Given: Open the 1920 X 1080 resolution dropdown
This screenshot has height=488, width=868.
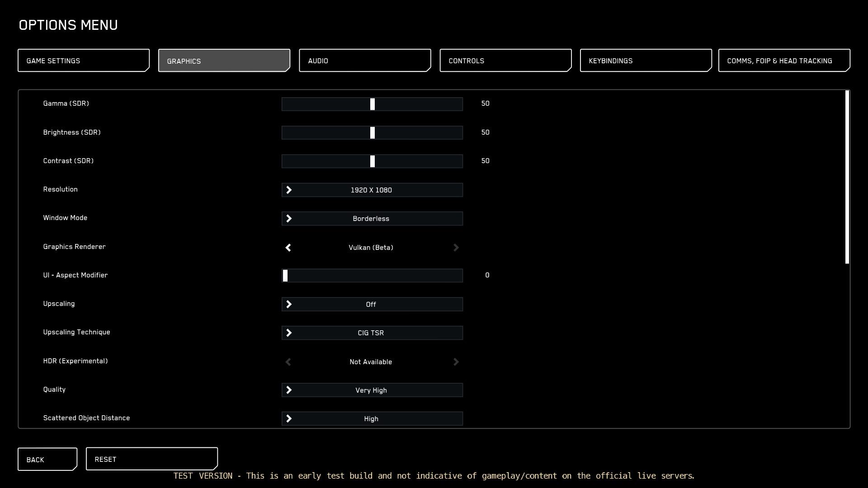Looking at the screenshot, I should pyautogui.click(x=372, y=190).
